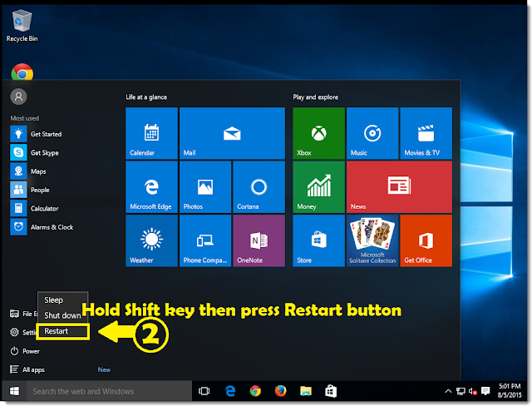Click the muted volume tray icon
Screen dimensions: 532x406
tap(473, 391)
